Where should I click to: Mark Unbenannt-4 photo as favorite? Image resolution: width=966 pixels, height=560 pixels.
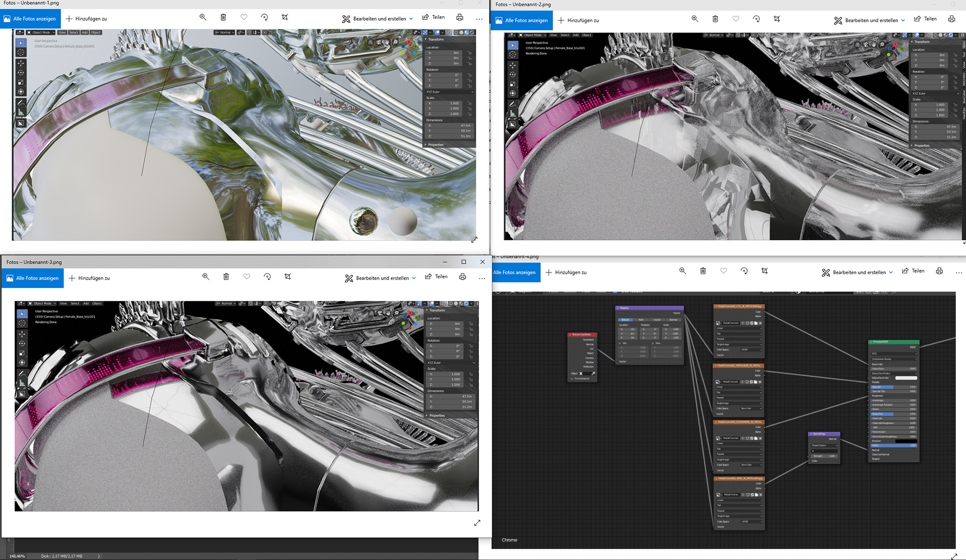coord(724,271)
